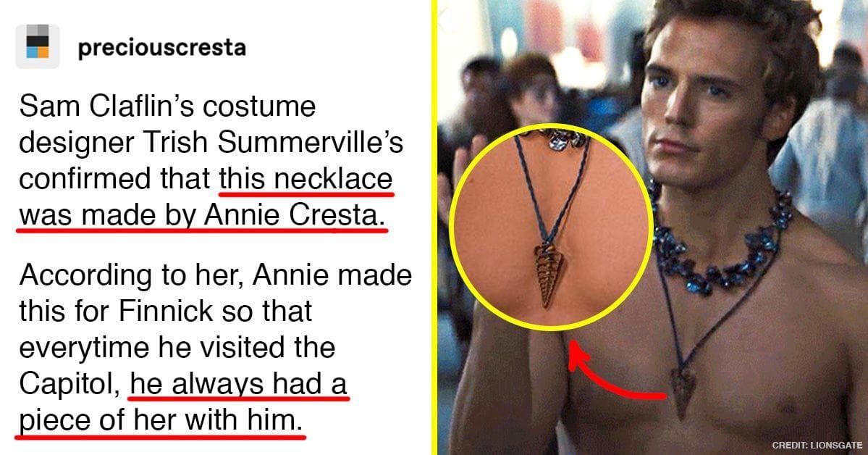Image resolution: width=868 pixels, height=455 pixels.
Task: Click the yellow circle outline
Action: click(x=551, y=227)
